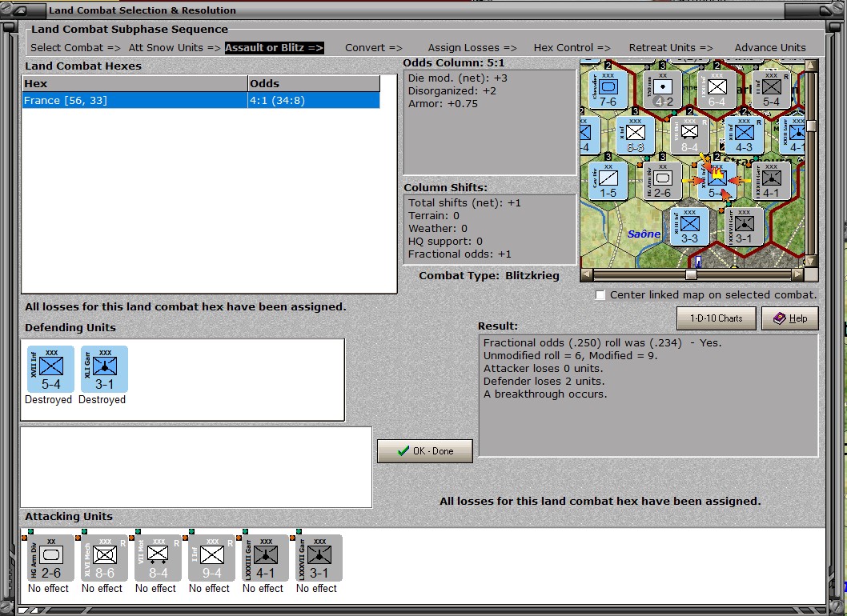Screen dimensions: 847x616
Task: Click the Assign Losses subphase step
Action: [472, 47]
